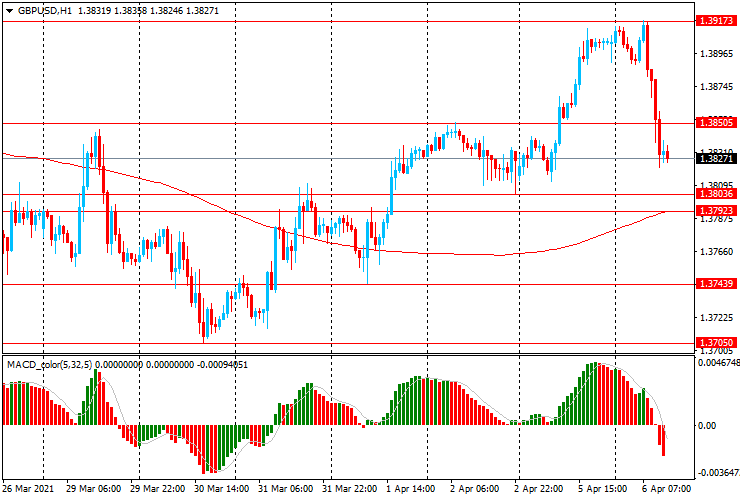Click the 29 Mar 06:00 time label
740x500 pixels.
[x=93, y=488]
